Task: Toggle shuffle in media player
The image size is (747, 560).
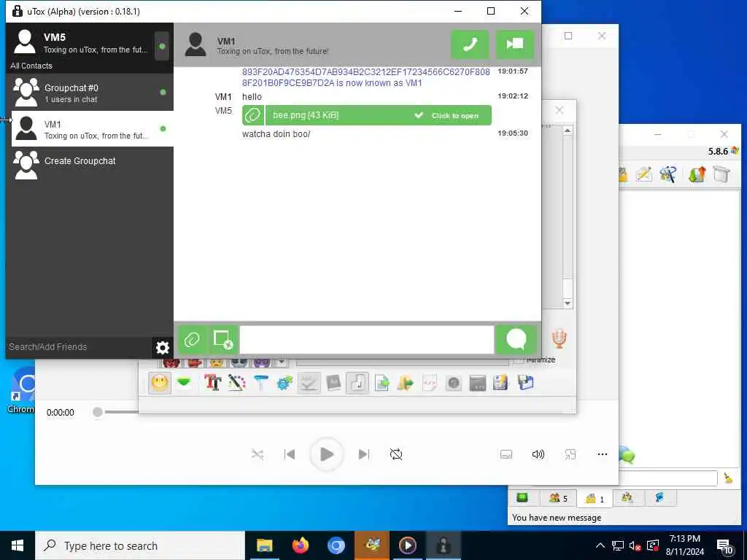Action: (258, 454)
